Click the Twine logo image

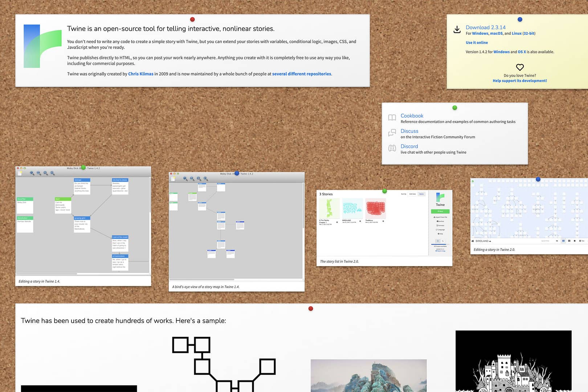[x=42, y=46]
